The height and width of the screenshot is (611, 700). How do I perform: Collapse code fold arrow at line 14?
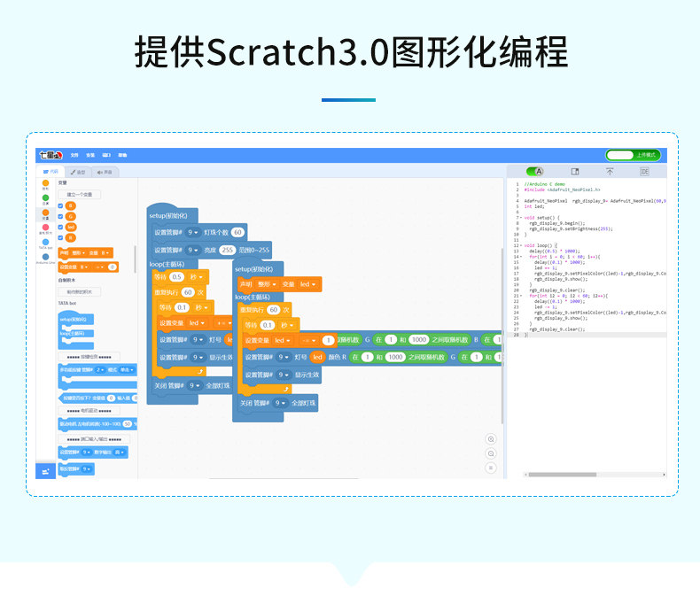click(521, 257)
